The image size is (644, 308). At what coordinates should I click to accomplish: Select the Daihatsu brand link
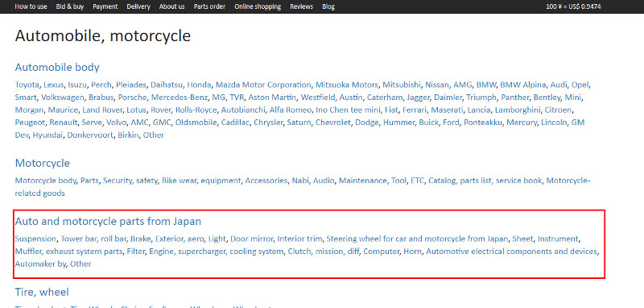click(167, 85)
